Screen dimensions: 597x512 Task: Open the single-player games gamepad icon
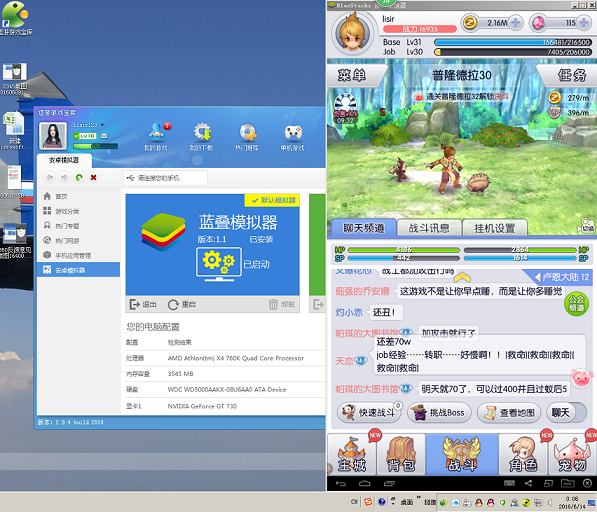click(x=293, y=132)
